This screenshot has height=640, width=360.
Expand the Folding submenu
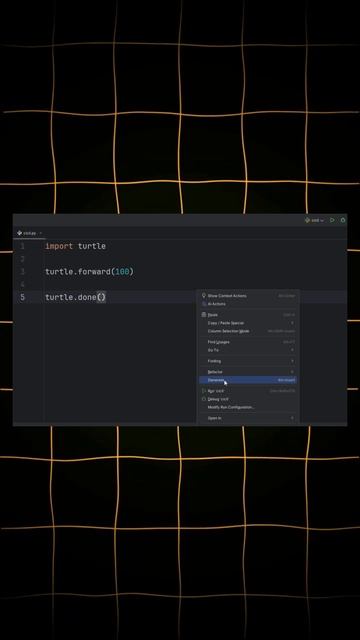pos(249,361)
